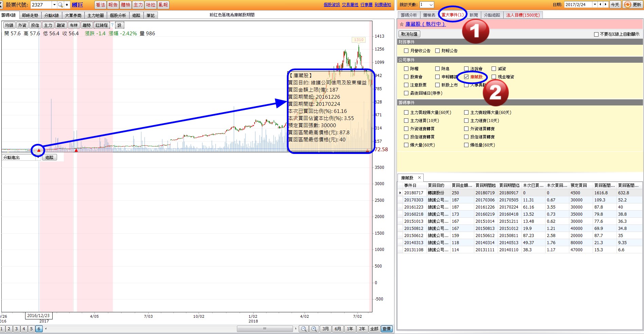Click the magnifier search icon beside stock code
644x334 pixels.
coord(60,5)
